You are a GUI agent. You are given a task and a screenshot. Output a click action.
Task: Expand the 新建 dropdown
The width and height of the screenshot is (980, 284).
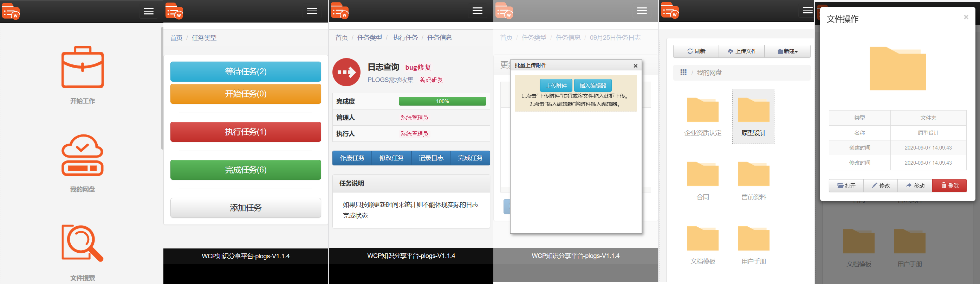pyautogui.click(x=787, y=51)
